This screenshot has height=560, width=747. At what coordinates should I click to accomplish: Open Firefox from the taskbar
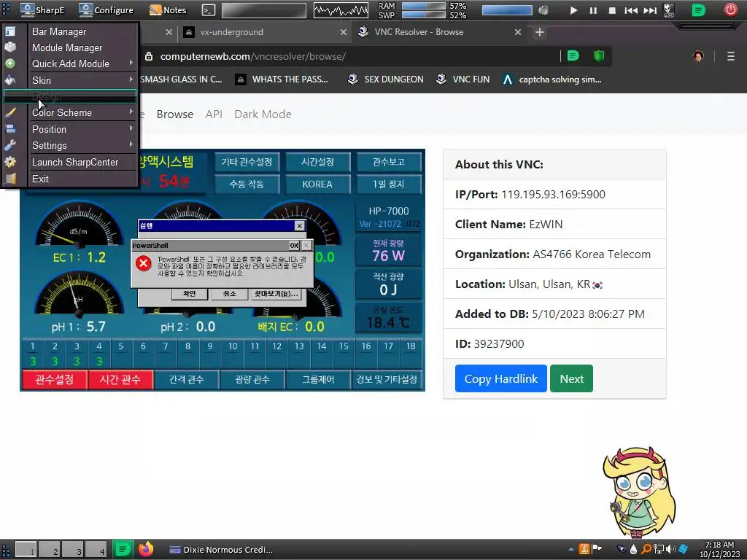pyautogui.click(x=146, y=549)
